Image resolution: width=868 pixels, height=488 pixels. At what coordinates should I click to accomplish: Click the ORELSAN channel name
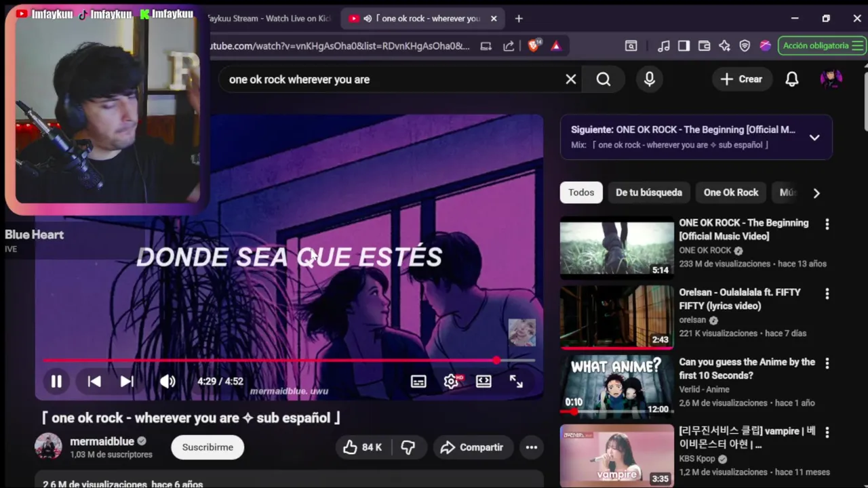(692, 320)
